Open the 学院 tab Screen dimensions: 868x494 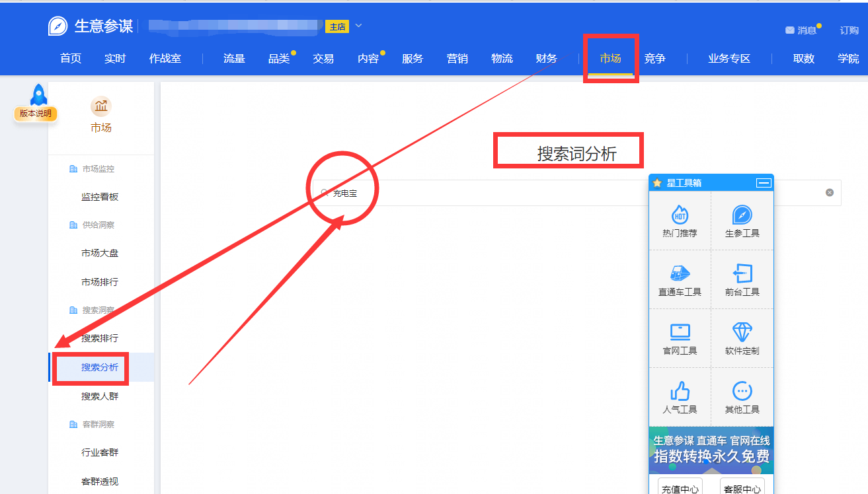coord(849,59)
